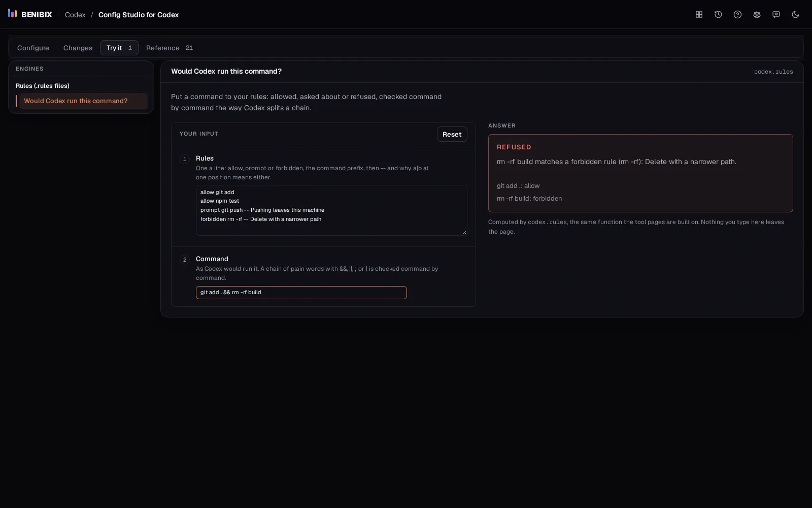Click the 'prompt git push' rule line

[262, 210]
